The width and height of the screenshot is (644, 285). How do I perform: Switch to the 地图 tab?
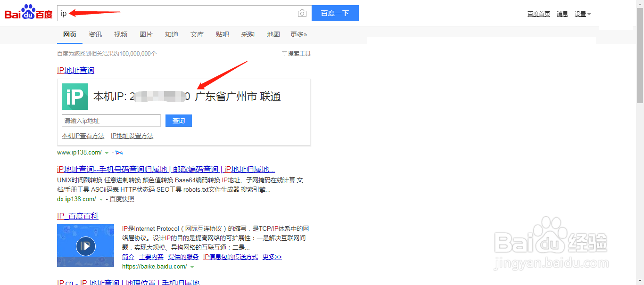(273, 34)
